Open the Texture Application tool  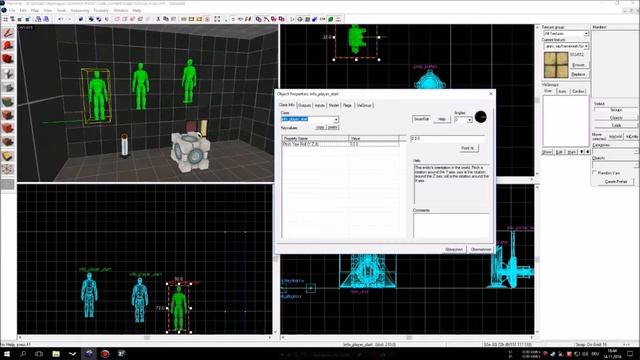pyautogui.click(x=8, y=101)
